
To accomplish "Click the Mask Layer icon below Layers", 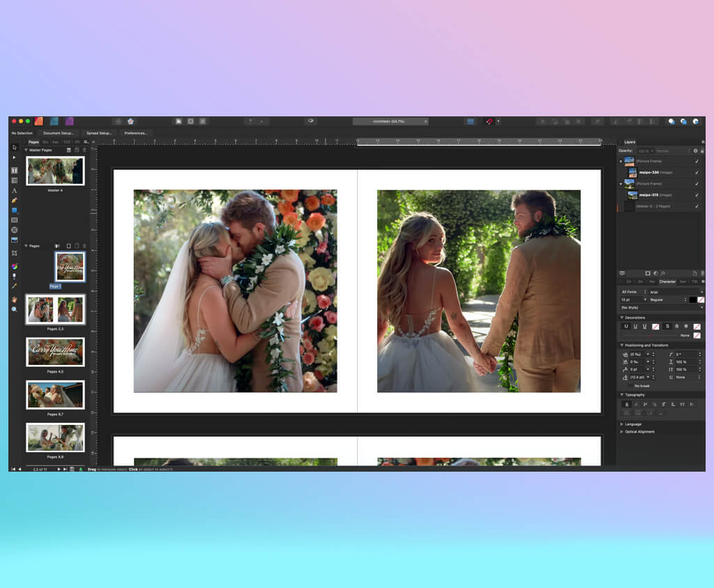I will coord(648,274).
